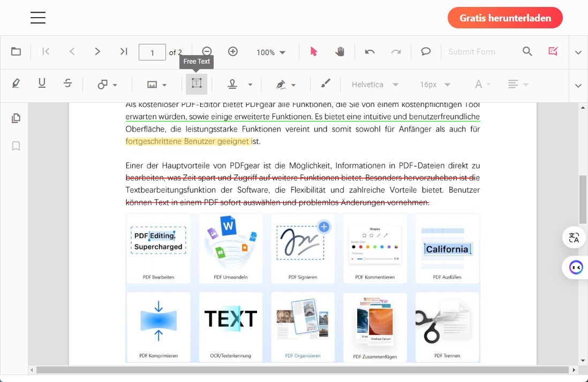Select the Free Text tool
Screen dimensions: 588x382
pos(196,84)
